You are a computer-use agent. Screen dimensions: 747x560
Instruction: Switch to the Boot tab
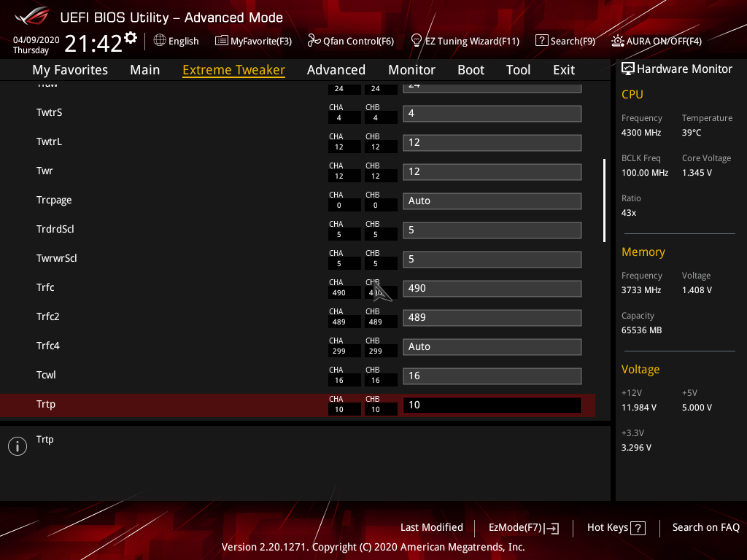coord(471,69)
